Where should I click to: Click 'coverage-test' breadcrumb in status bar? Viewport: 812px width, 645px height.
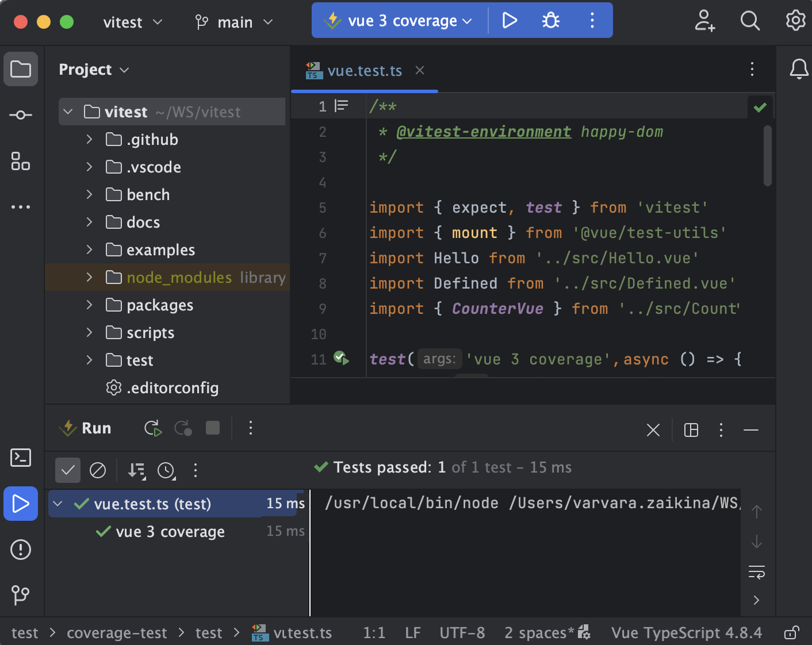point(117,633)
